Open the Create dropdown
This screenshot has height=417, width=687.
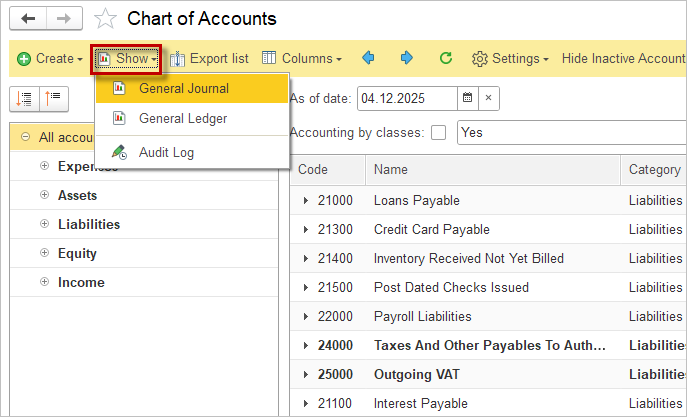pyautogui.click(x=50, y=59)
